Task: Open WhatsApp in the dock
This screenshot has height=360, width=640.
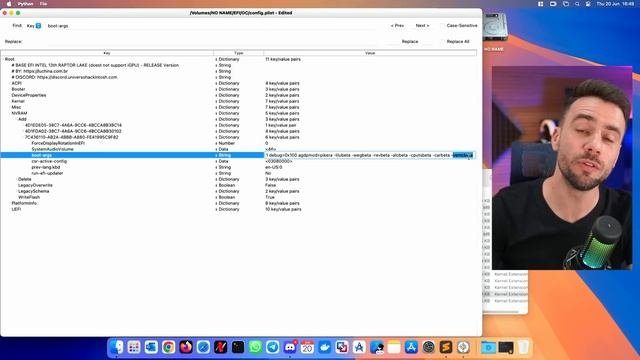Action: coord(255,347)
